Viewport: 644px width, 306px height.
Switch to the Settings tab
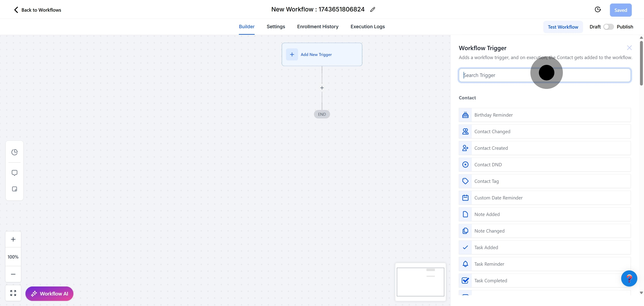[x=275, y=26]
